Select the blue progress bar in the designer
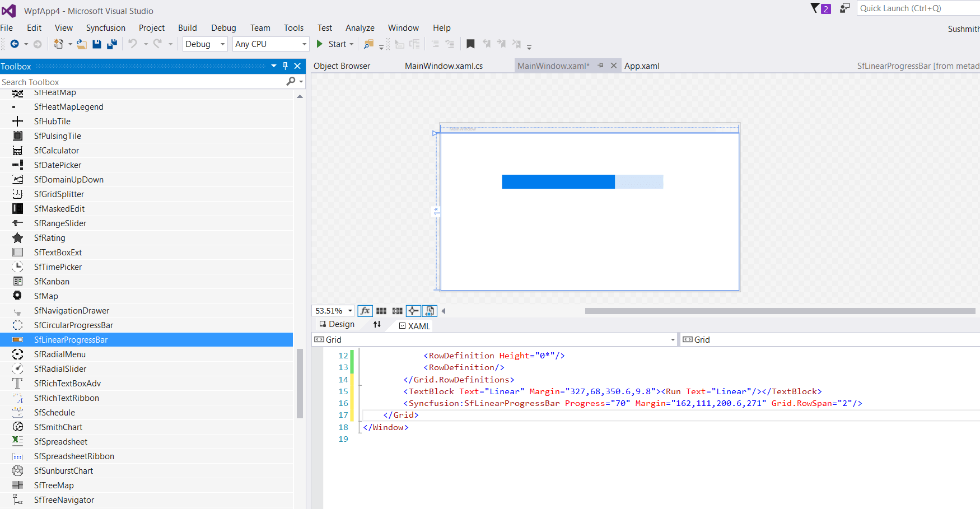Image resolution: width=980 pixels, height=509 pixels. click(558, 181)
